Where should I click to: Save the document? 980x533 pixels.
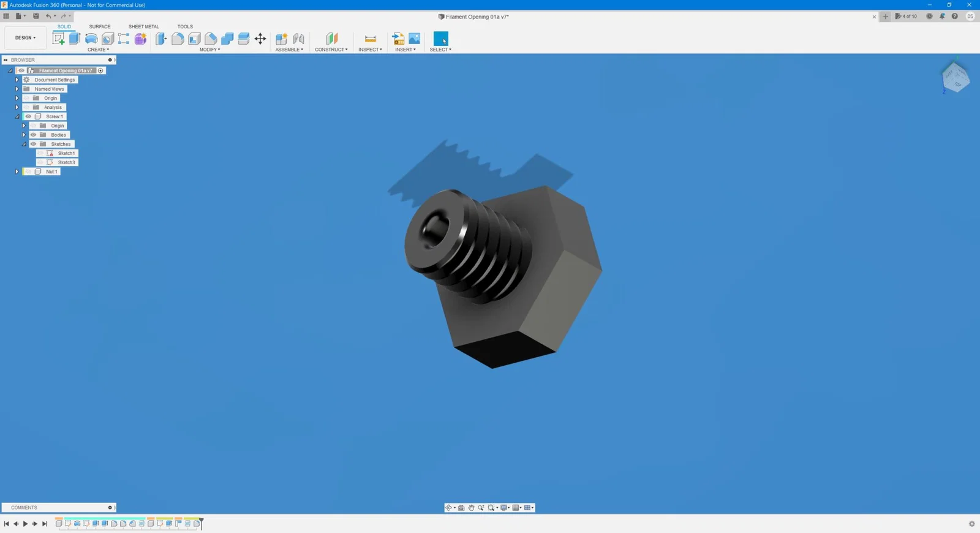(36, 17)
